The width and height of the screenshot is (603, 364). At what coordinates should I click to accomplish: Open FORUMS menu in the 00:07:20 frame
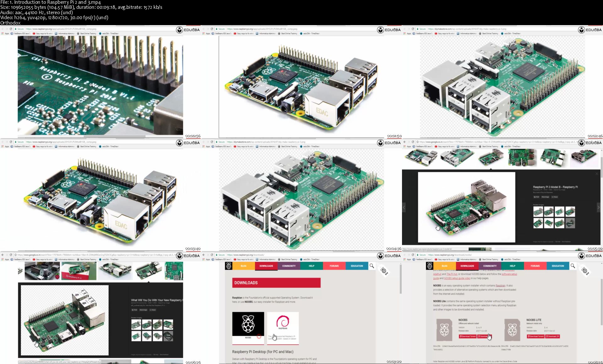[x=334, y=266]
